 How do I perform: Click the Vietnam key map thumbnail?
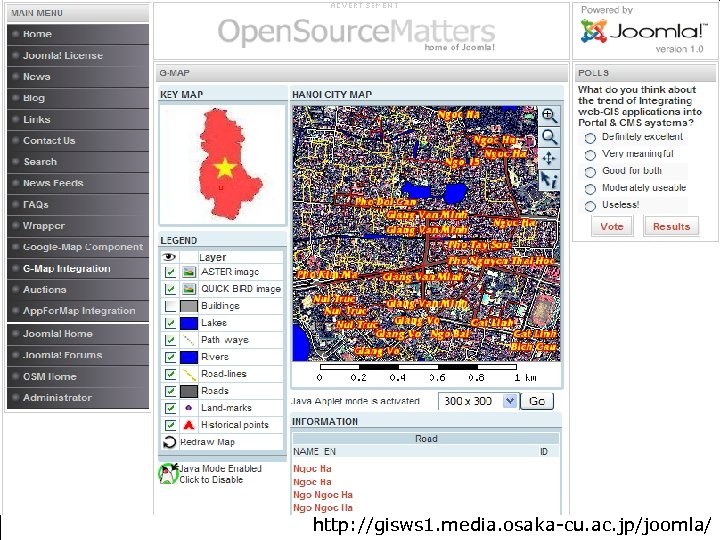pyautogui.click(x=223, y=164)
